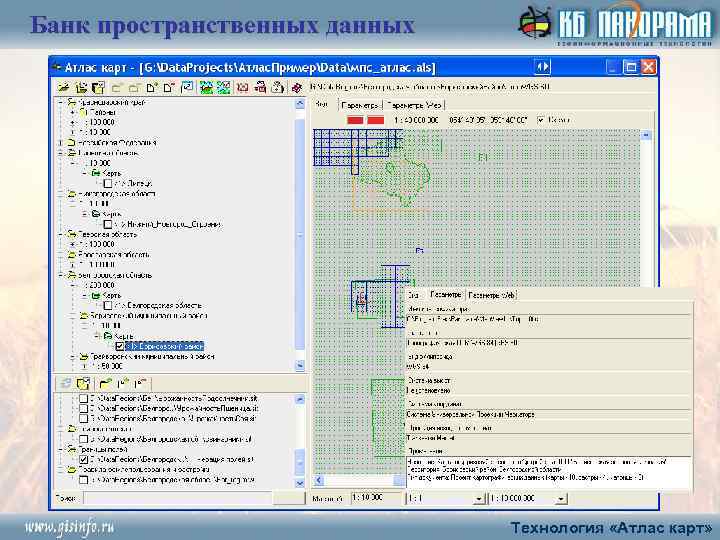Click the red frame icon in the top toolbar
The image size is (720, 540).
pos(242,87)
